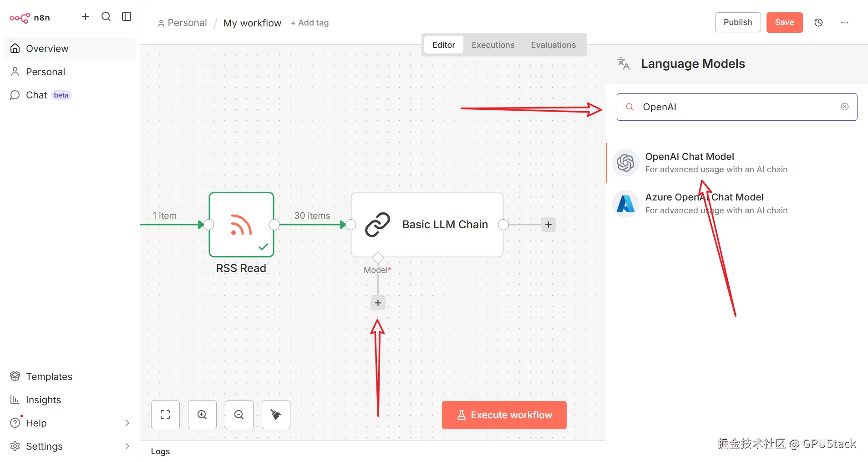
Task: Click the 30 items connection label
Action: pyautogui.click(x=312, y=216)
